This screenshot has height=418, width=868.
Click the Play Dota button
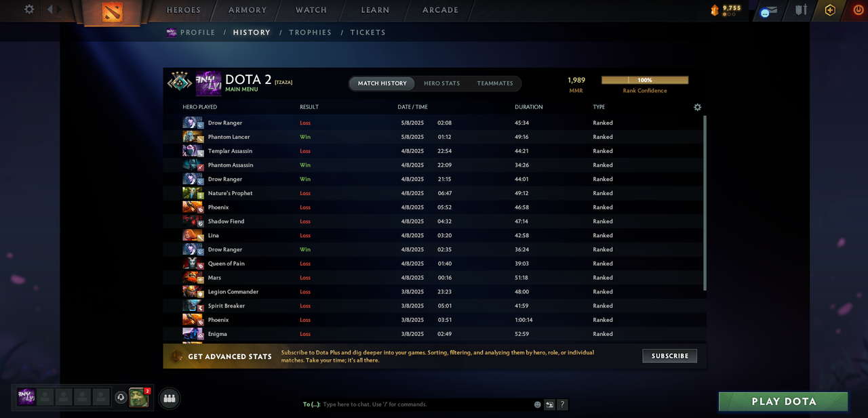(783, 402)
